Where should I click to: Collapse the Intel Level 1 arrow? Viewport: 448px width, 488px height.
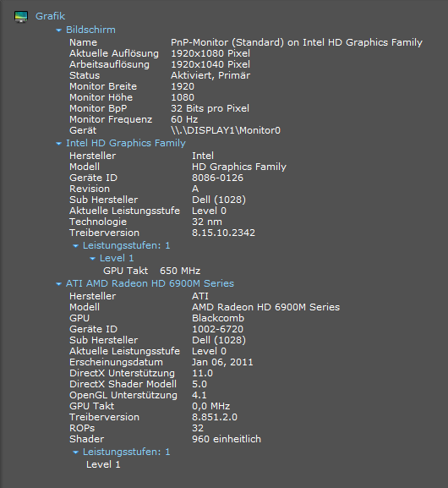92,259
